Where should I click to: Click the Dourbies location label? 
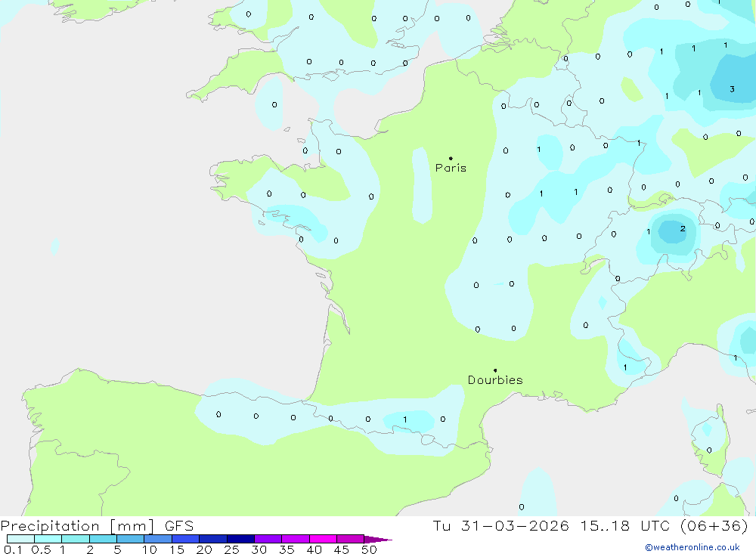tap(495, 380)
